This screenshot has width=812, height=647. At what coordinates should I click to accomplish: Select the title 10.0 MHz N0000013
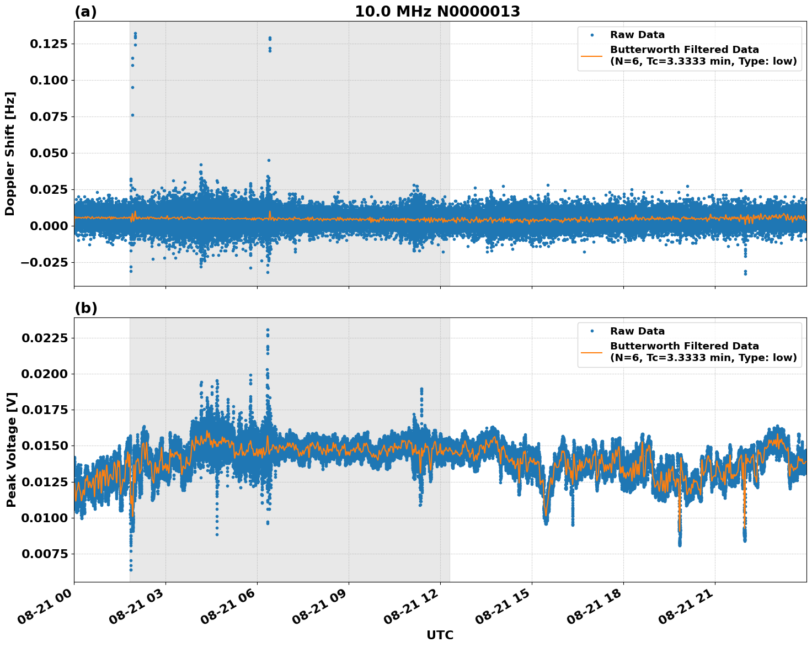tap(439, 9)
